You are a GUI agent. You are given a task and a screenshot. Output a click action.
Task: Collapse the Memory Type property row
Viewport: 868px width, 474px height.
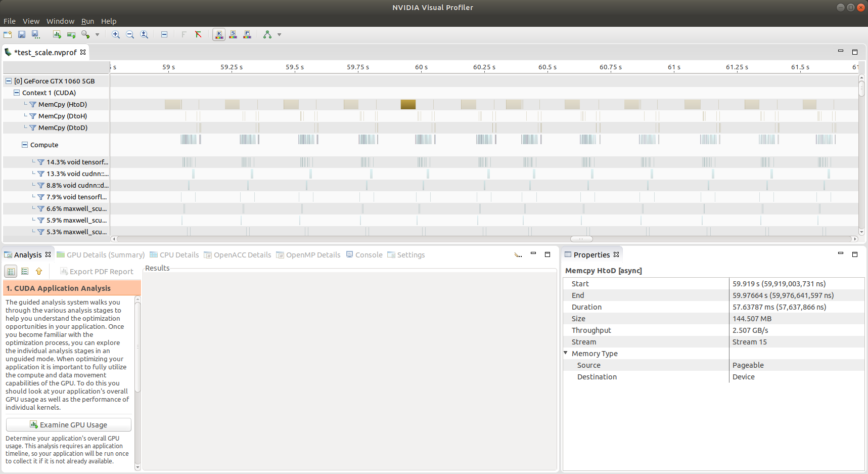click(566, 353)
